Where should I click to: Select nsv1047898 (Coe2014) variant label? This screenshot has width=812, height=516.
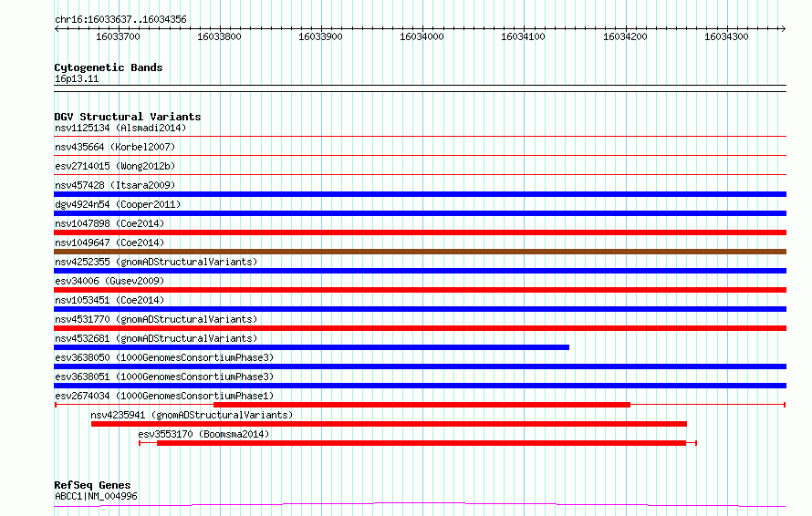[109, 223]
